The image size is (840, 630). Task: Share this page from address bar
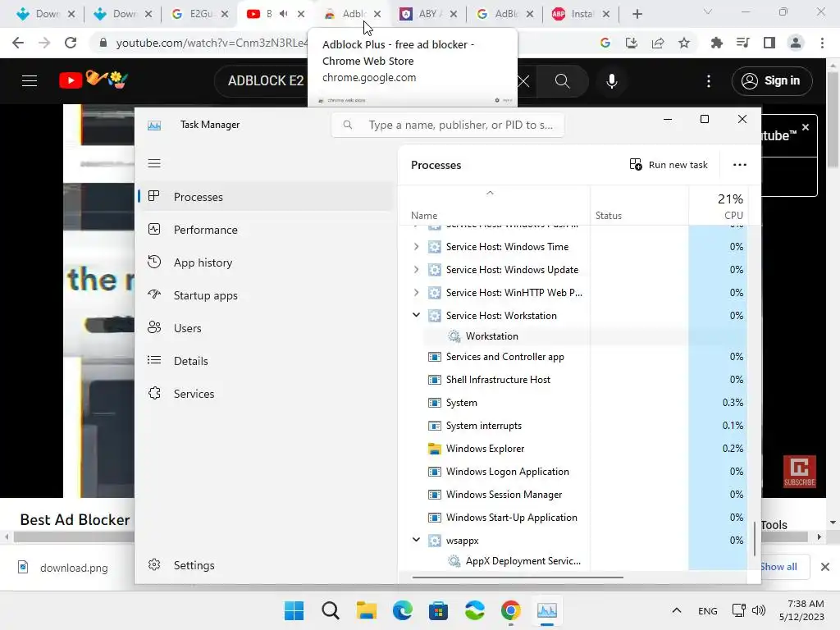coord(658,43)
